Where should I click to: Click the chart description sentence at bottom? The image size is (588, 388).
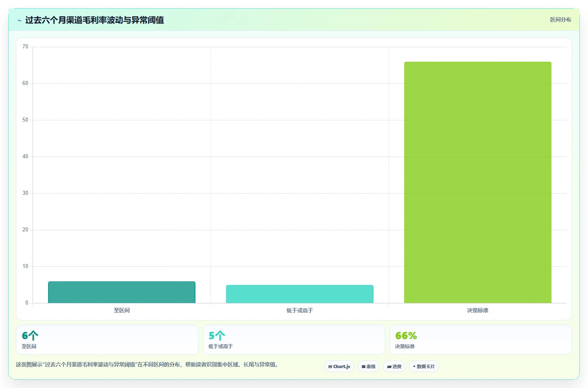click(147, 364)
